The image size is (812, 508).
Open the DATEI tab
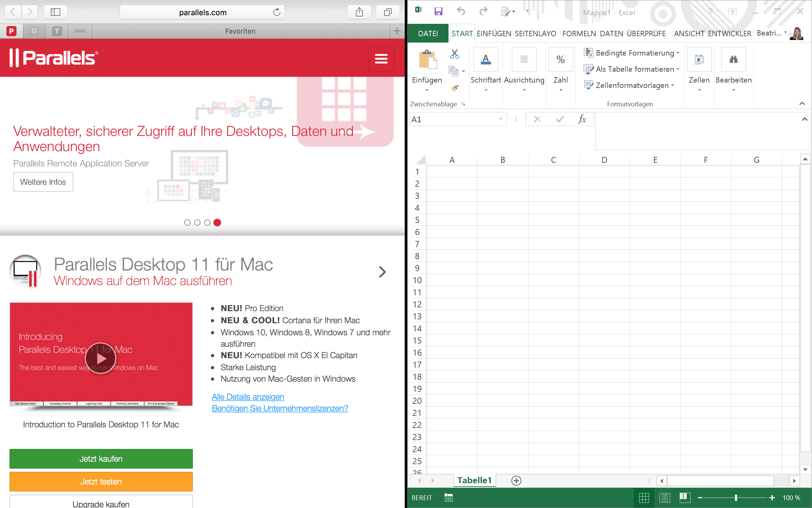click(428, 33)
